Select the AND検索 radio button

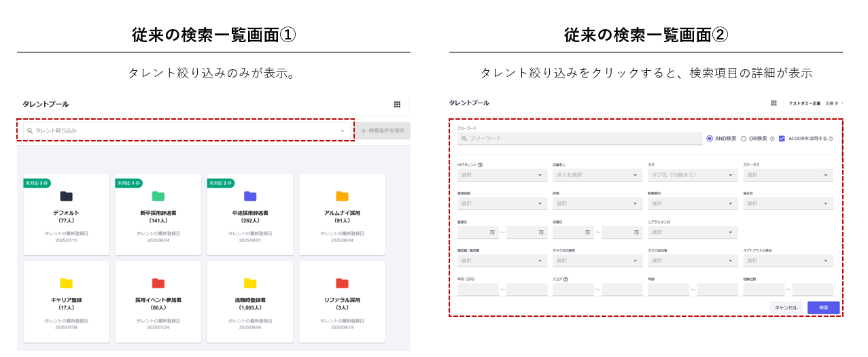point(710,139)
